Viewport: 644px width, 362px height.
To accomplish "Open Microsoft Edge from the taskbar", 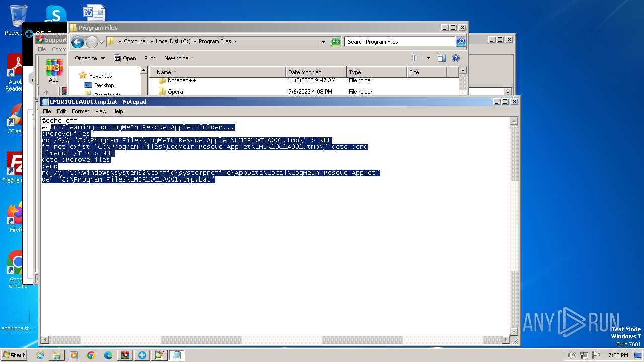I will pos(108,355).
